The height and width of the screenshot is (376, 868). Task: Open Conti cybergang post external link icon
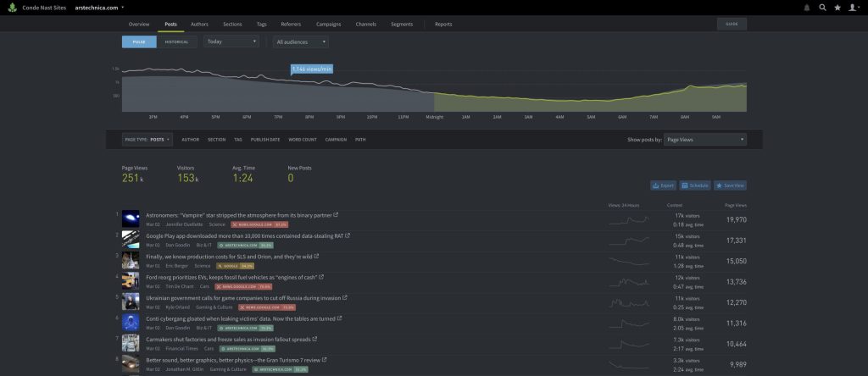[x=339, y=318]
